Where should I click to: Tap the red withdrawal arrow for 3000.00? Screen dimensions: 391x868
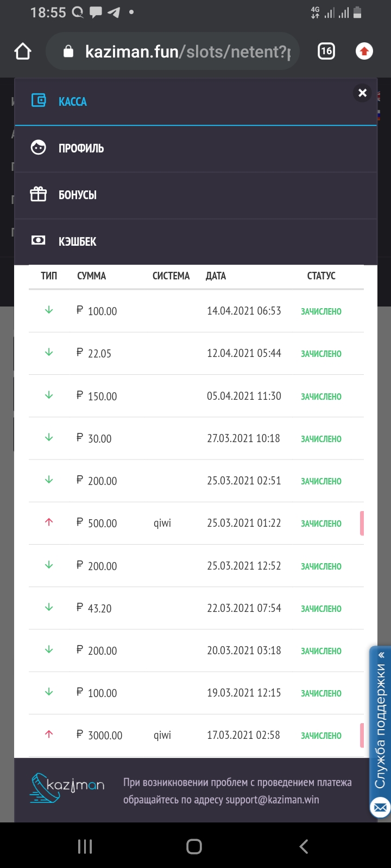pos(49,735)
